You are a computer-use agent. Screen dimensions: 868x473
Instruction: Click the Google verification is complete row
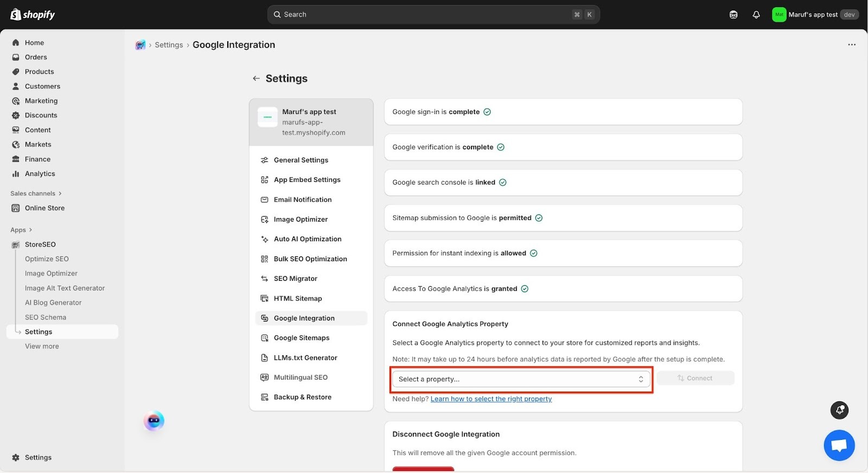pyautogui.click(x=563, y=147)
